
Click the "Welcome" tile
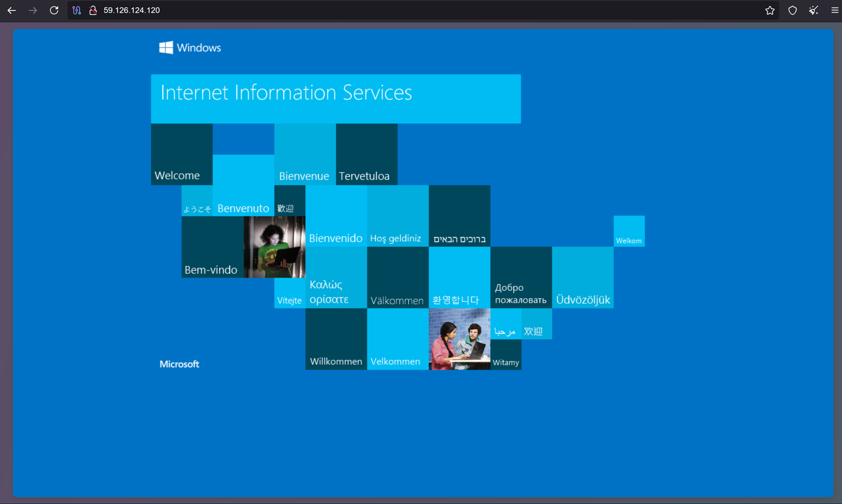[182, 154]
